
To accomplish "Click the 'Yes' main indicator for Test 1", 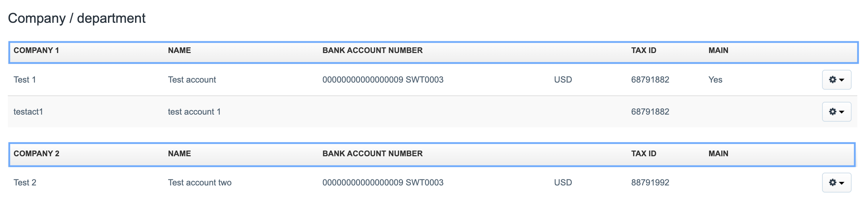I will [x=715, y=80].
